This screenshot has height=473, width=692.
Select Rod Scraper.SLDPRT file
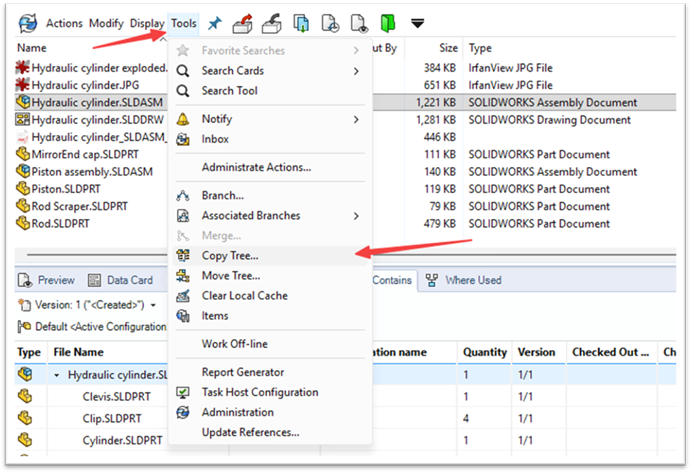[x=79, y=206]
